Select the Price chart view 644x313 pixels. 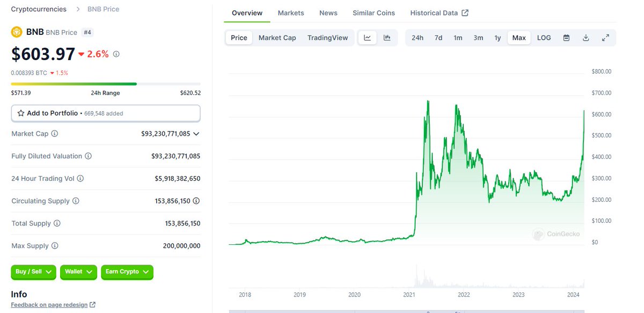(x=239, y=38)
